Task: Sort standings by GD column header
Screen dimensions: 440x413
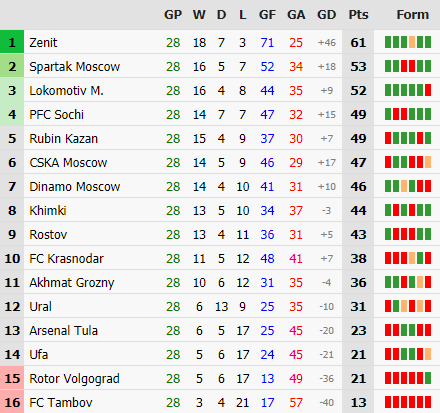Action: 327,15
